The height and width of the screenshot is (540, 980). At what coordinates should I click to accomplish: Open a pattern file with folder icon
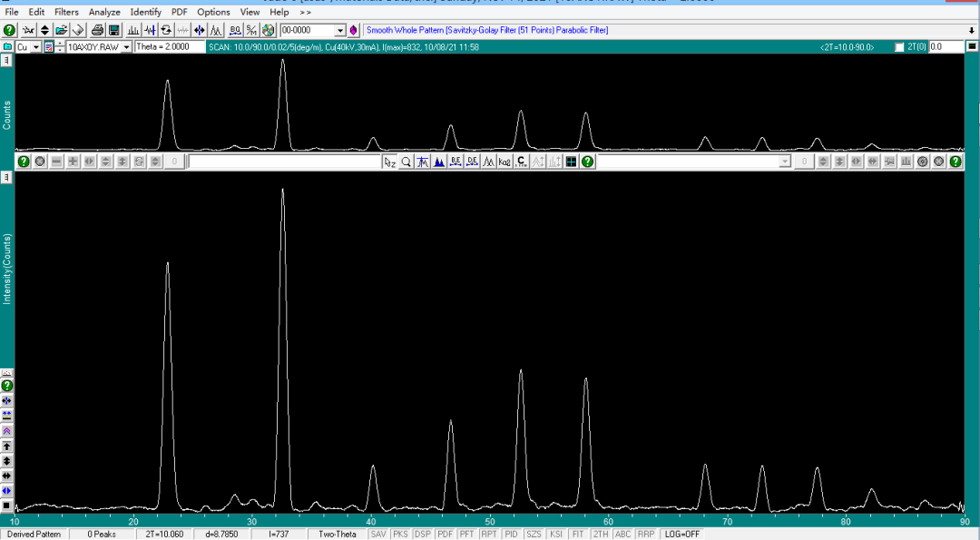[61, 30]
